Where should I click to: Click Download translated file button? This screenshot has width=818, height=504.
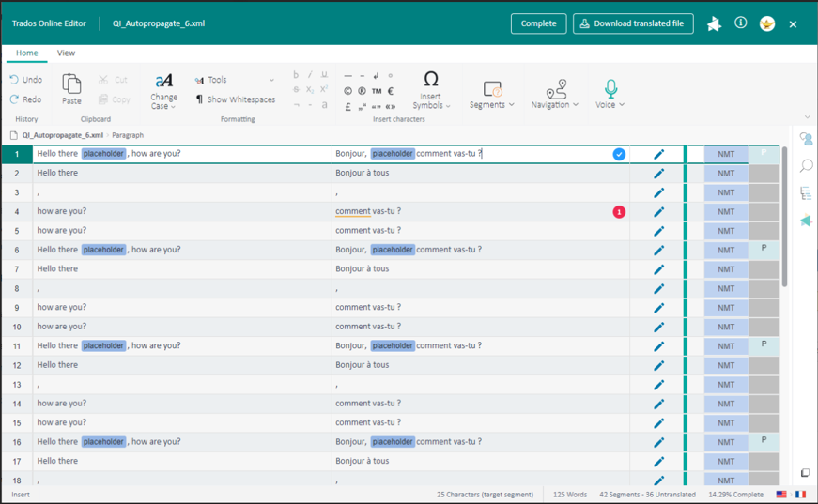point(633,23)
